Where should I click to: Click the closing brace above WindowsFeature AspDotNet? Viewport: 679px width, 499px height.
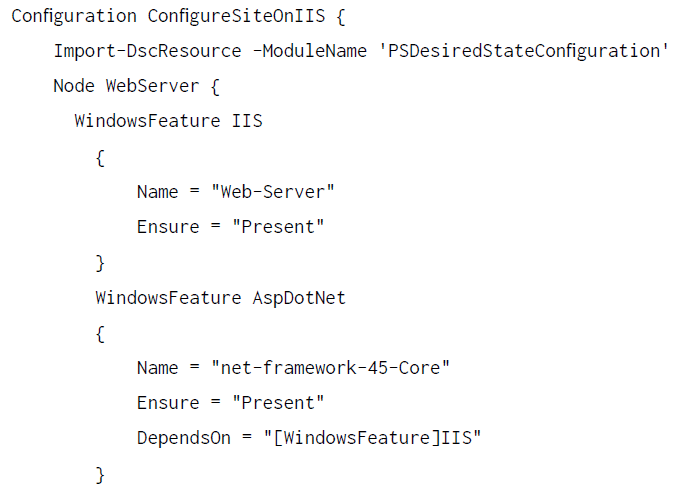100,263
